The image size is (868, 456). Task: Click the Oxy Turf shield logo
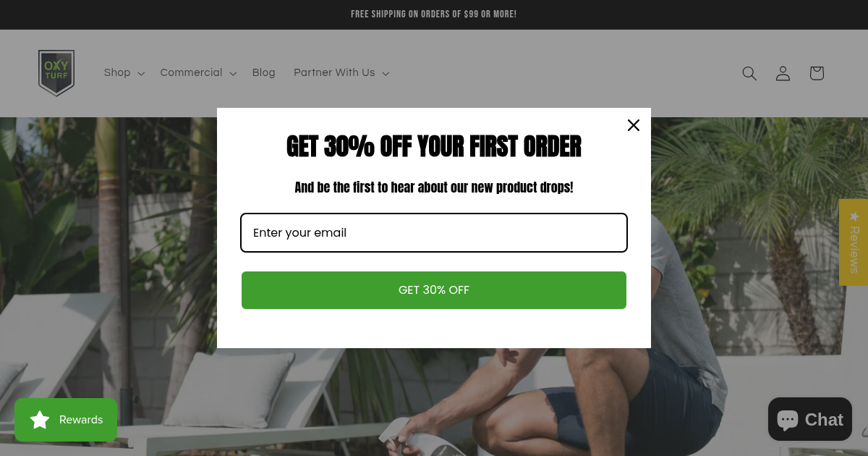click(x=56, y=73)
